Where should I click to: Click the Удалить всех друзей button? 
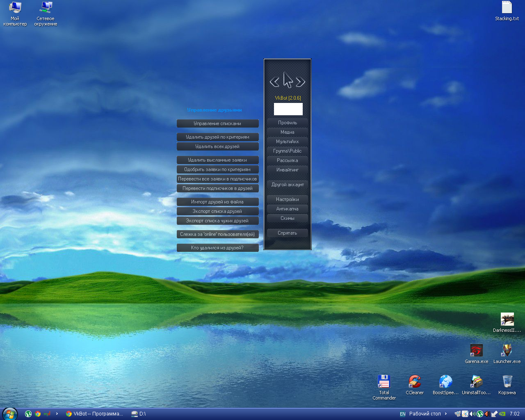pyautogui.click(x=217, y=146)
